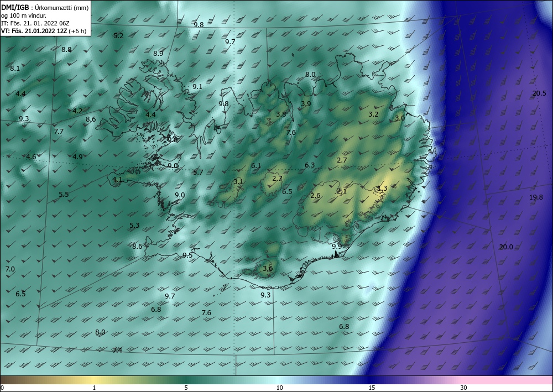Select the legend scale label 30

point(464,388)
